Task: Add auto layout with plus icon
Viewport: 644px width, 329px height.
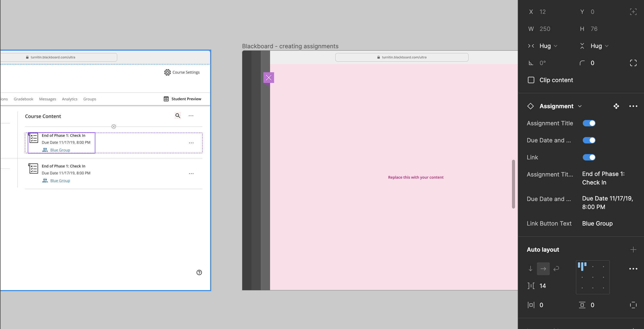Action: (x=633, y=250)
